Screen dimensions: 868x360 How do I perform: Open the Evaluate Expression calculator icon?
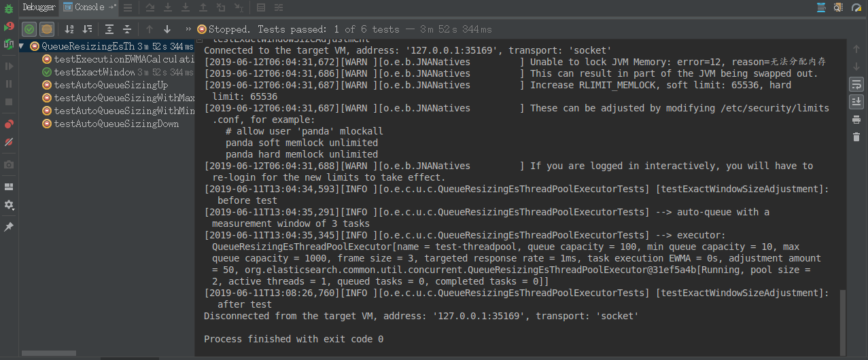tap(261, 8)
